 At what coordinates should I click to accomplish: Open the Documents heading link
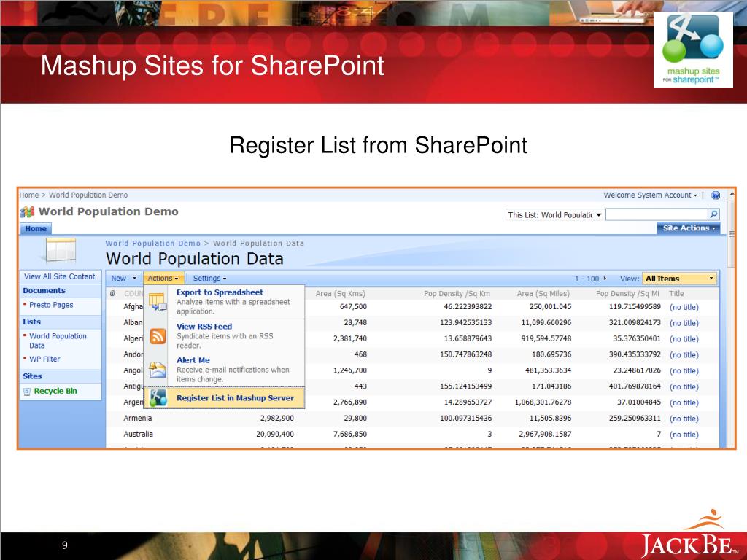44,290
